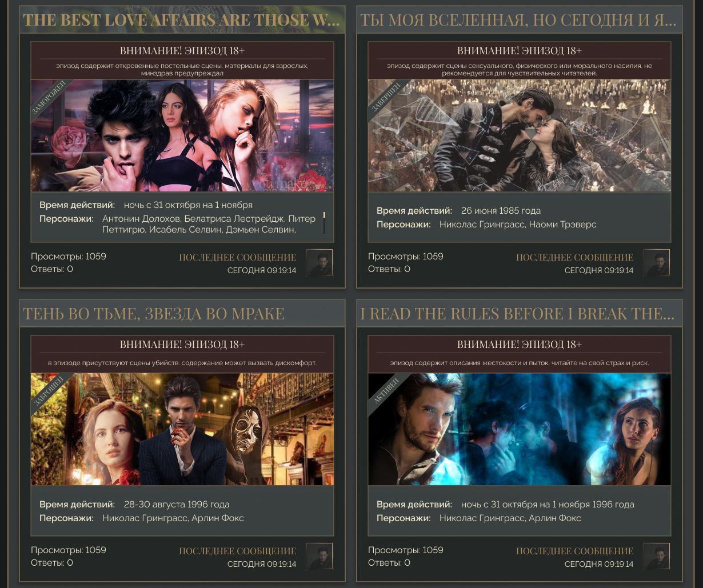This screenshot has height=588, width=703.
Task: Click "Николас Гринграсс, Арлин Фокс" in "Тень во тьме" card
Action: [x=173, y=518]
